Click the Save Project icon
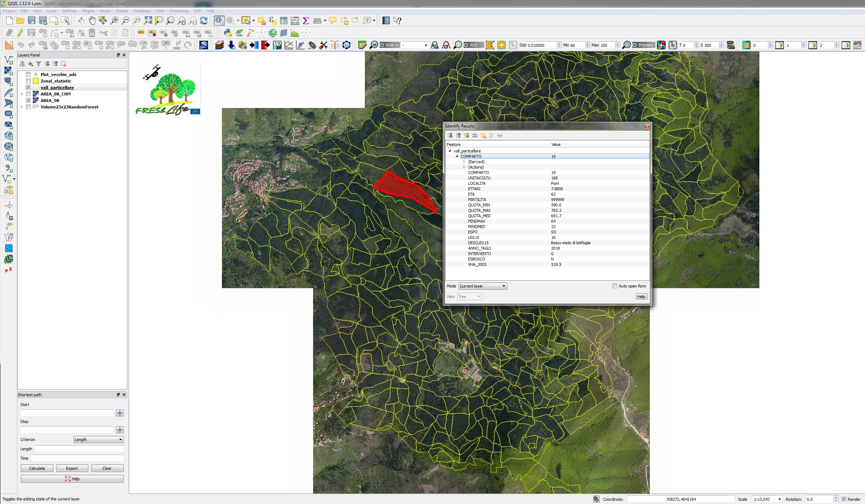The image size is (865, 504). point(32,21)
